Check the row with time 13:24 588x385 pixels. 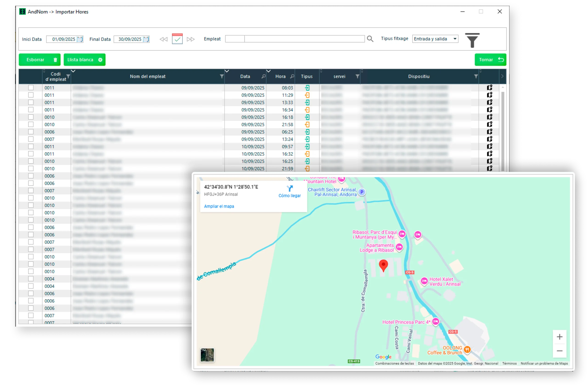(x=31, y=139)
